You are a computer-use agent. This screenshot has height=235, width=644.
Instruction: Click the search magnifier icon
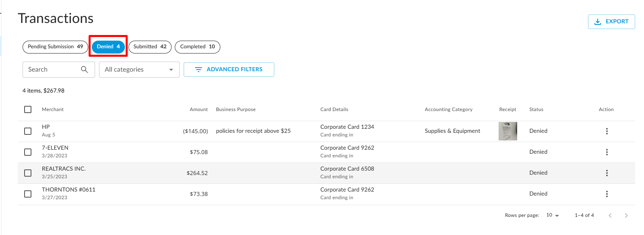pos(84,70)
